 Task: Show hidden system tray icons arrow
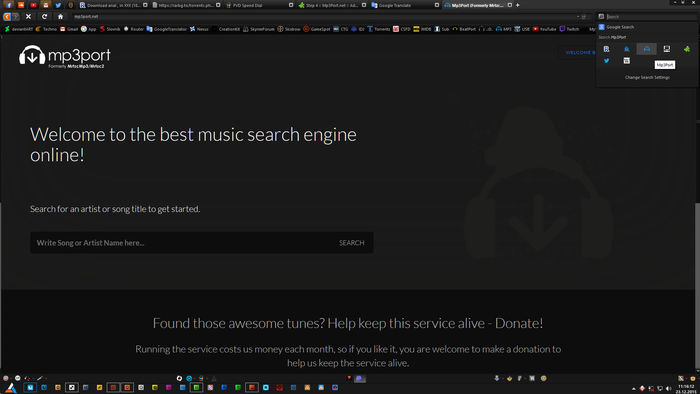[x=633, y=389]
